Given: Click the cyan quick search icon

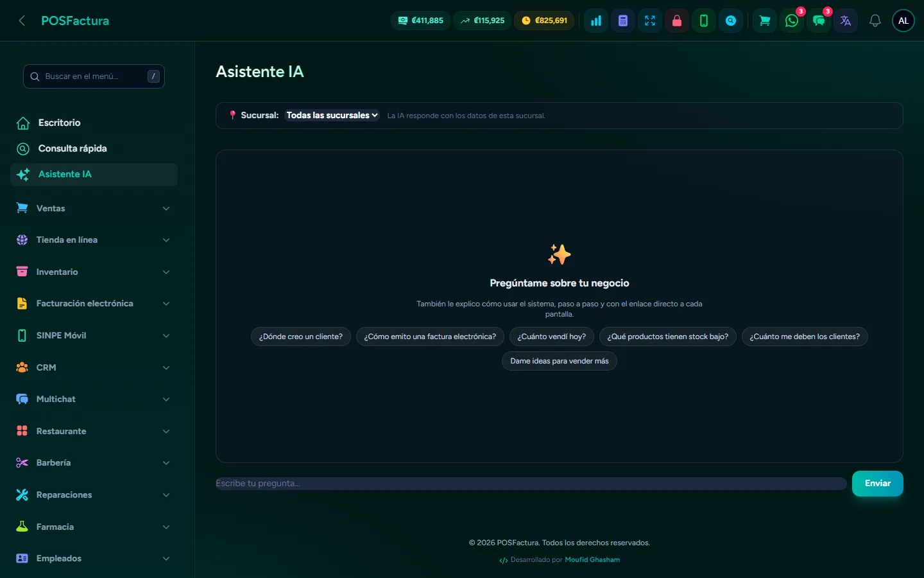Looking at the screenshot, I should click(x=731, y=21).
